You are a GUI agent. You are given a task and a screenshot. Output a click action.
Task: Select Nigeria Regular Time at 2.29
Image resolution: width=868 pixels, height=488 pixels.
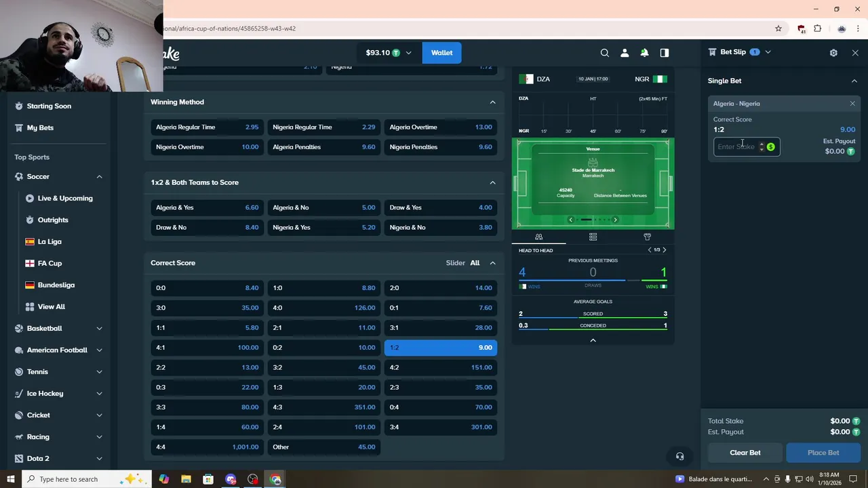pos(323,127)
